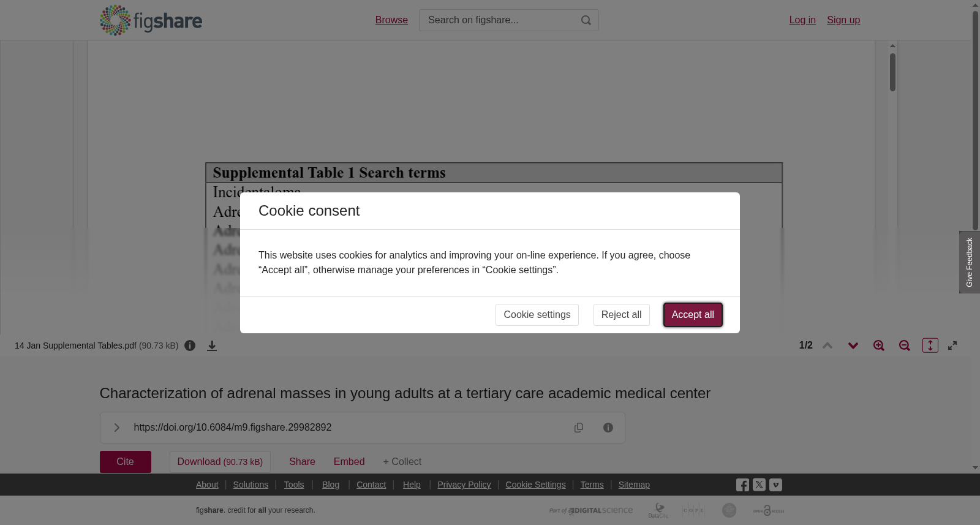Click the search magnifier icon
Screen dimensions: 980x525
click(x=586, y=20)
